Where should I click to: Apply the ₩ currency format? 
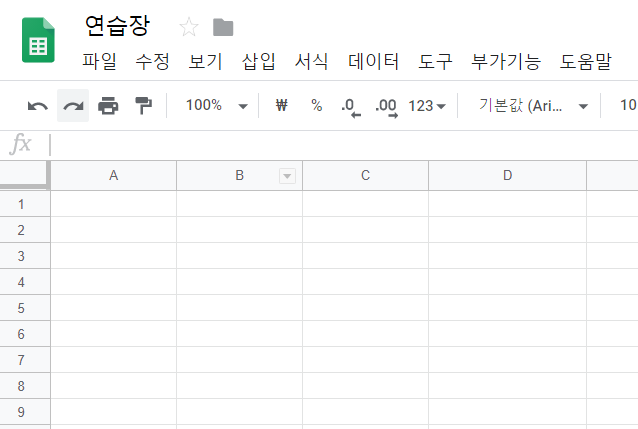click(282, 105)
